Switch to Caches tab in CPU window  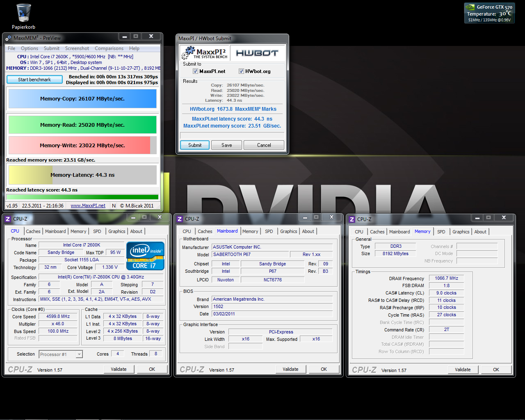click(33, 231)
